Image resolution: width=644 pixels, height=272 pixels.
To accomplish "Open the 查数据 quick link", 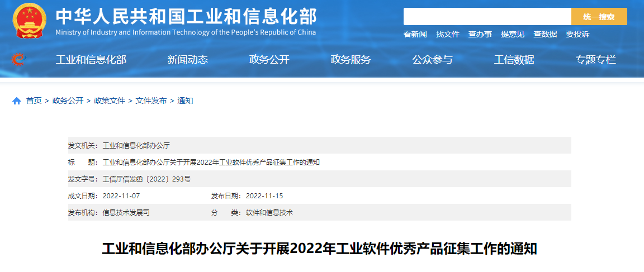I will [544, 34].
